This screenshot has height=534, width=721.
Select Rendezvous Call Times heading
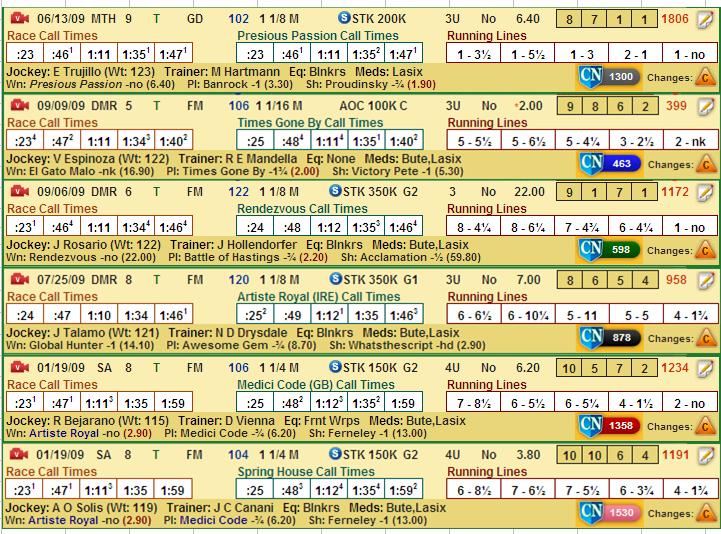pyautogui.click(x=302, y=209)
